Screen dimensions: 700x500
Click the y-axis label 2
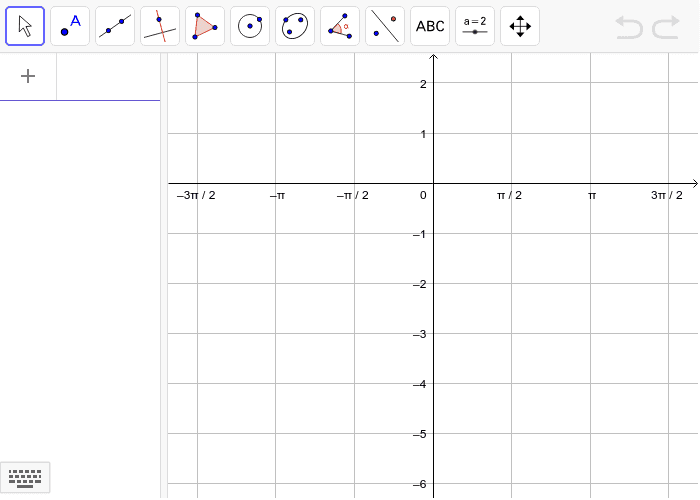point(423,84)
